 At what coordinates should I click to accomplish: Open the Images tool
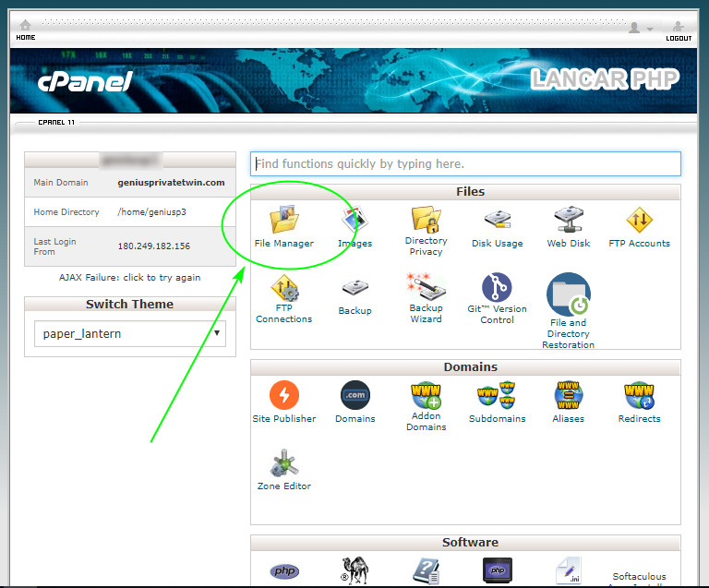(354, 226)
